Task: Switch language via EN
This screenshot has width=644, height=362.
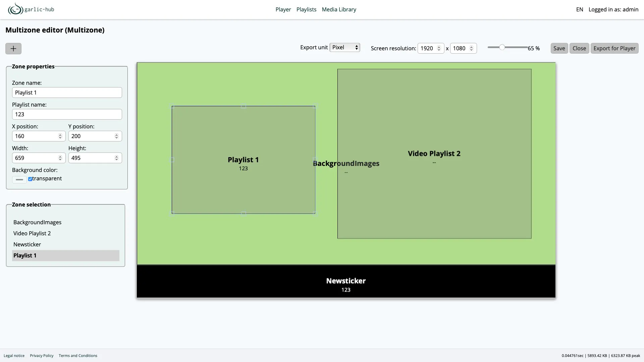Action: pos(579,9)
